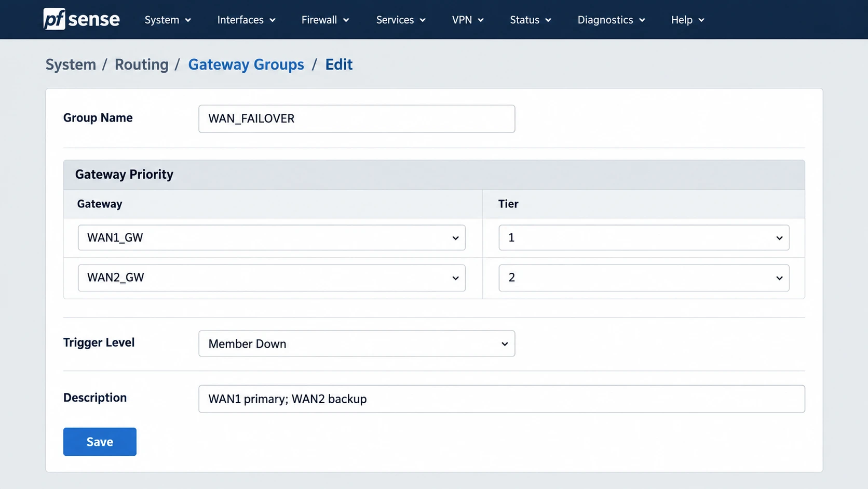
Task: Open the Diagnostics menu
Action: point(611,20)
